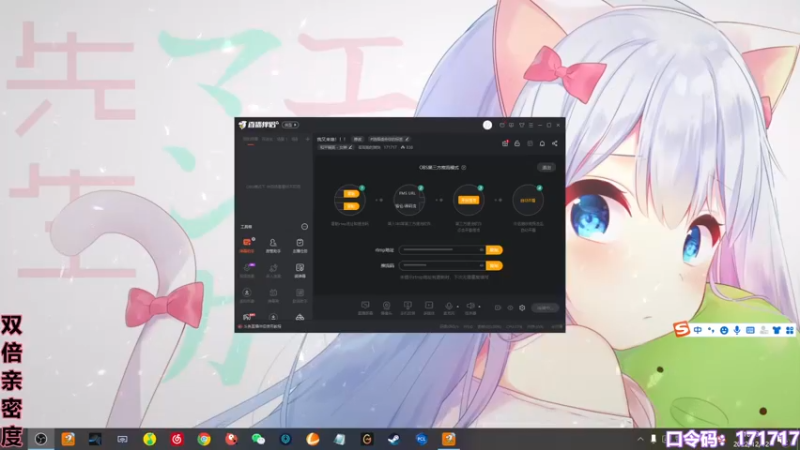This screenshot has width=800, height=450.
Task: Click top yellow copy button in first step circle
Action: 351,194
